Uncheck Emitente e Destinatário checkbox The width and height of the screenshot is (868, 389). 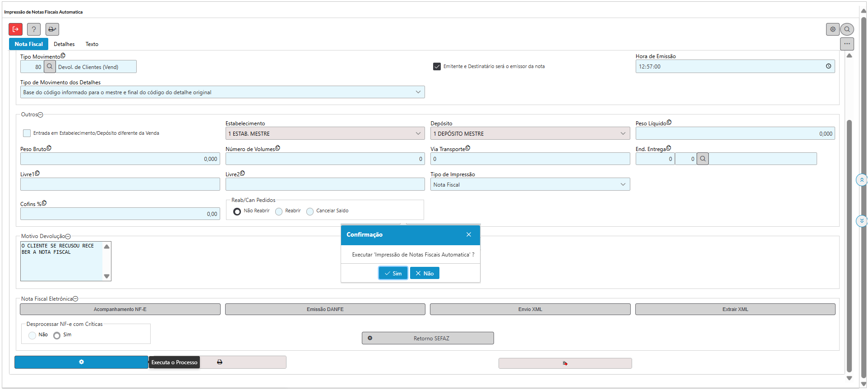437,66
